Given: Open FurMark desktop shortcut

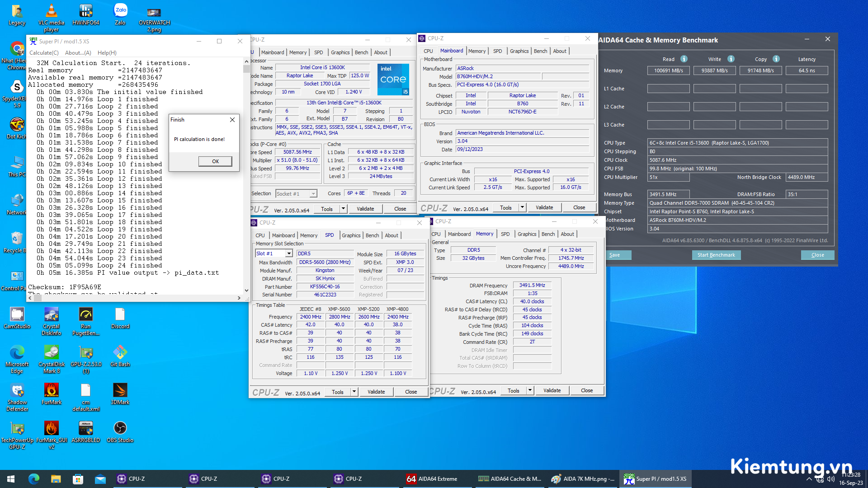Looking at the screenshot, I should click(51, 394).
